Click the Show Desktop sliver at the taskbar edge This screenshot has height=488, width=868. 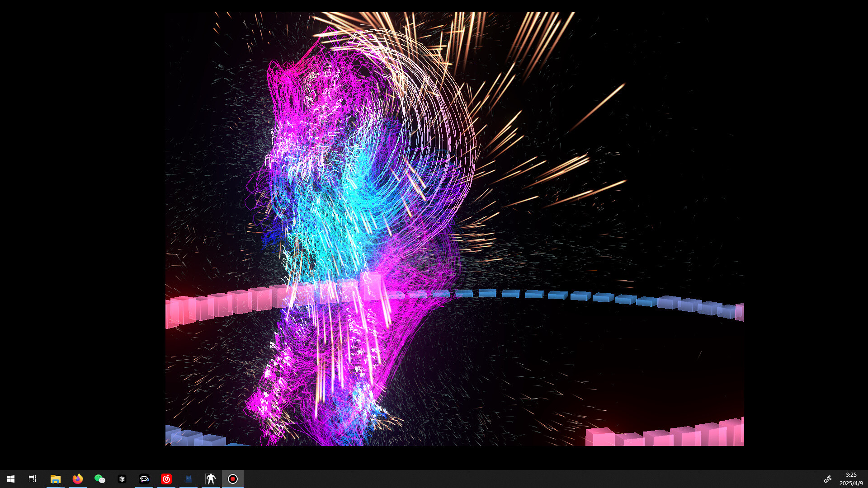pyautogui.click(x=867, y=479)
